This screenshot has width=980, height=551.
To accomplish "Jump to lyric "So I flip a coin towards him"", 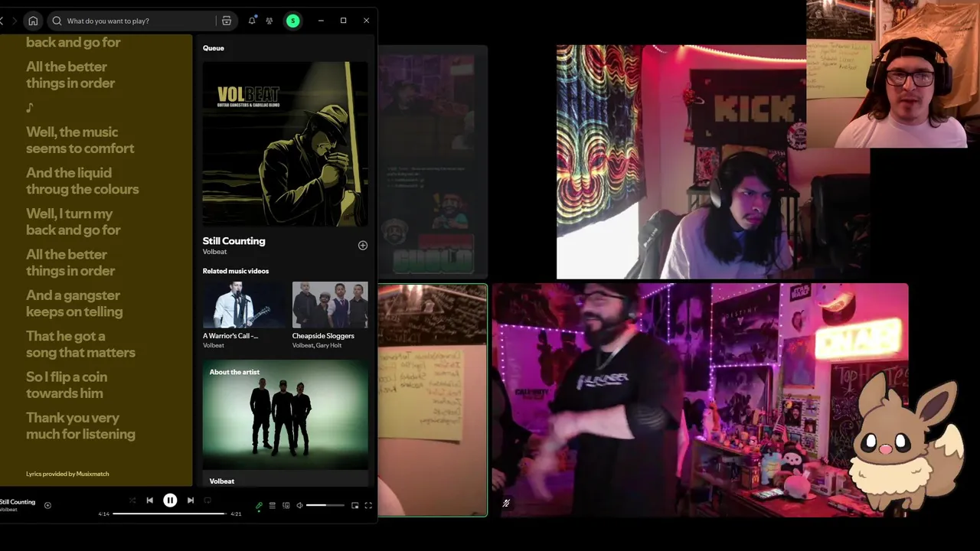I will (x=67, y=385).
